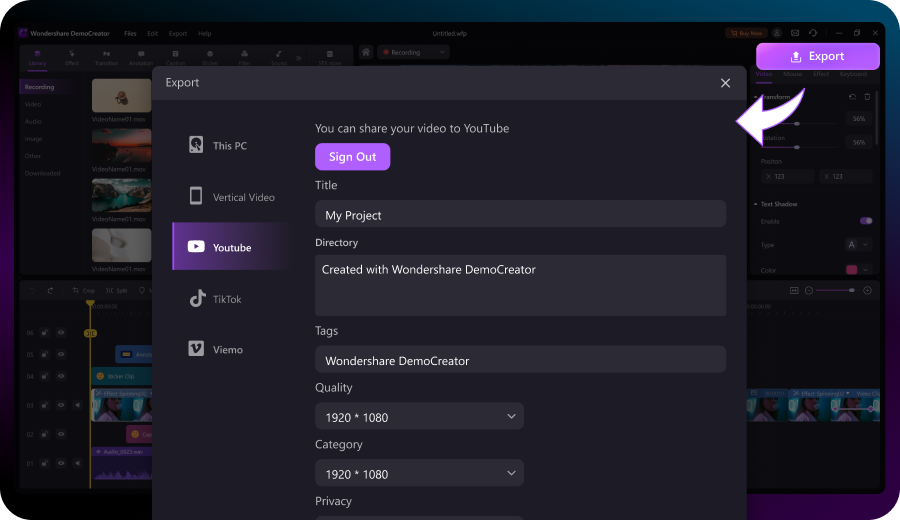Screen dimensions: 900x520
Task: Click the Title input field
Action: click(520, 215)
